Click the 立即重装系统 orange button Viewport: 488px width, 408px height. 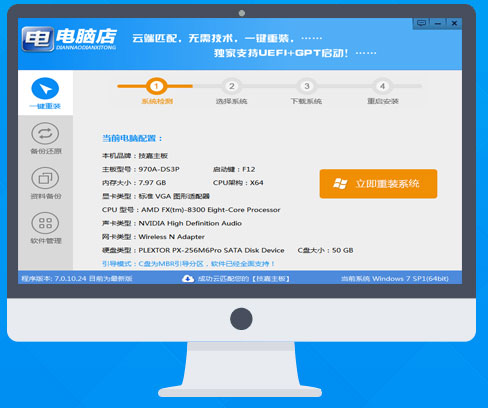pos(378,184)
